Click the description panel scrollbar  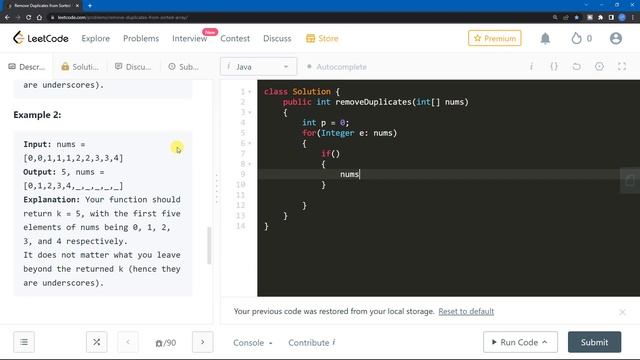209,246
